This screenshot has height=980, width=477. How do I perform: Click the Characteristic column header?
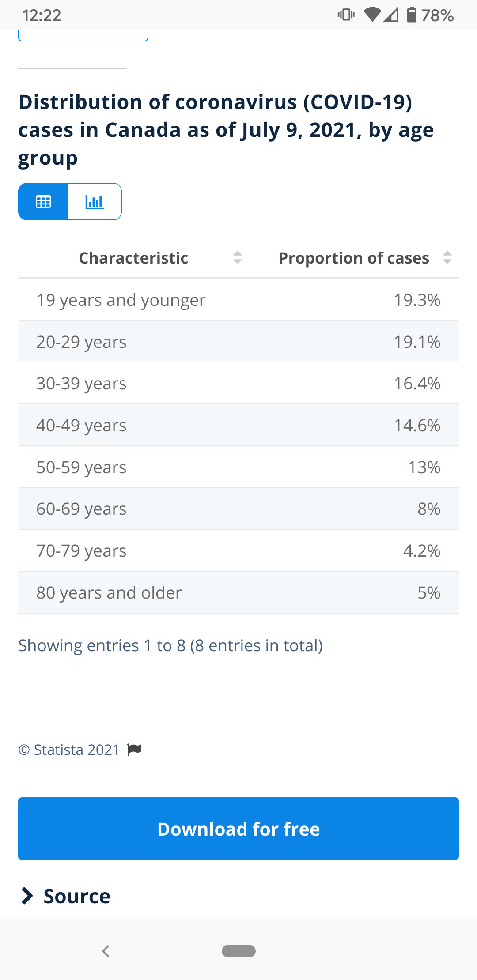[x=133, y=258]
